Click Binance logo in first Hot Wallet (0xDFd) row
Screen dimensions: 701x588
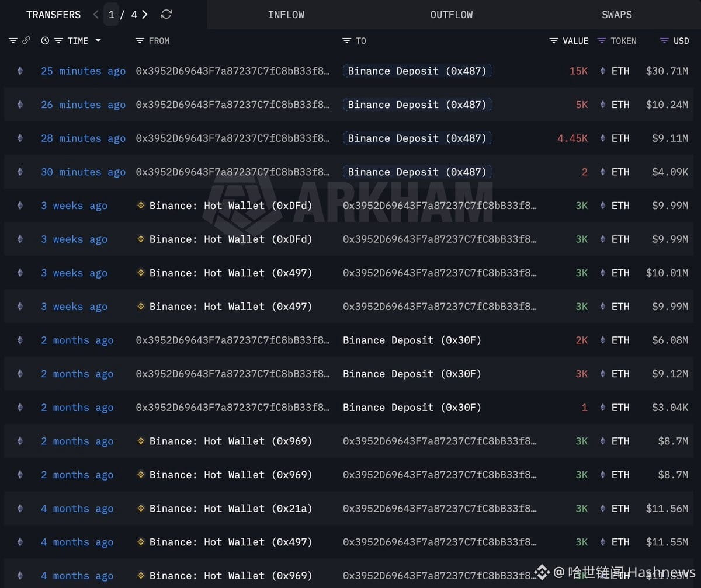pyautogui.click(x=141, y=206)
